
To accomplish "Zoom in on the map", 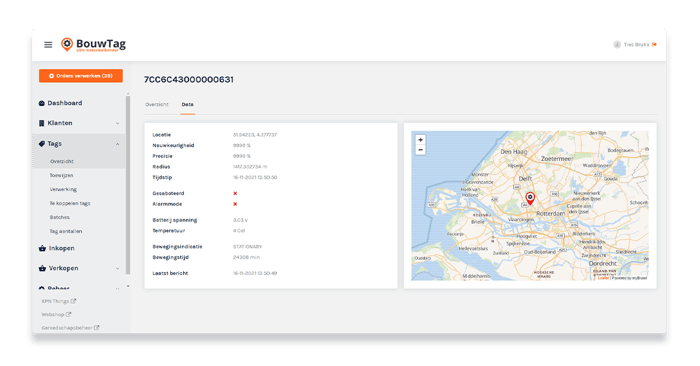I will point(420,140).
